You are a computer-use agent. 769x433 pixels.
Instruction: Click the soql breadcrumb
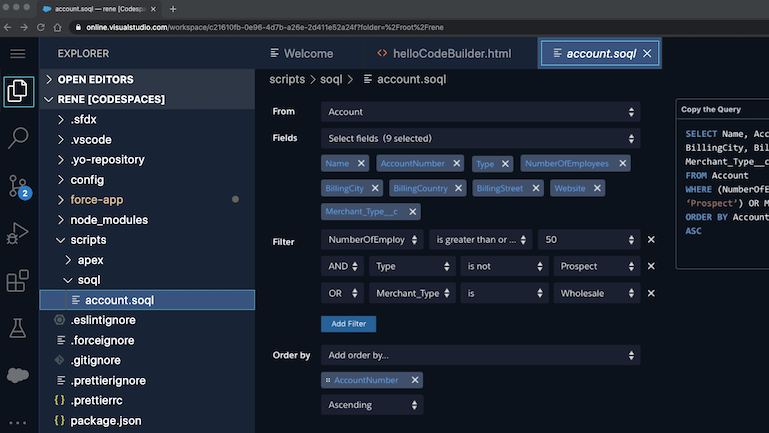click(331, 79)
